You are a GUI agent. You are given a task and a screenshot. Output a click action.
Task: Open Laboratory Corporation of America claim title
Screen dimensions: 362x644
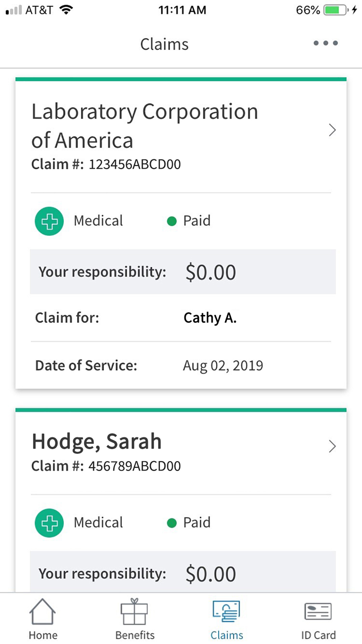pos(144,125)
